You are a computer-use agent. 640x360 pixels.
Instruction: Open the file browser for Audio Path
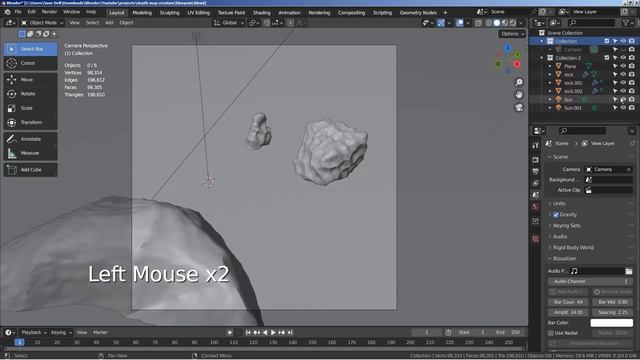[629, 271]
